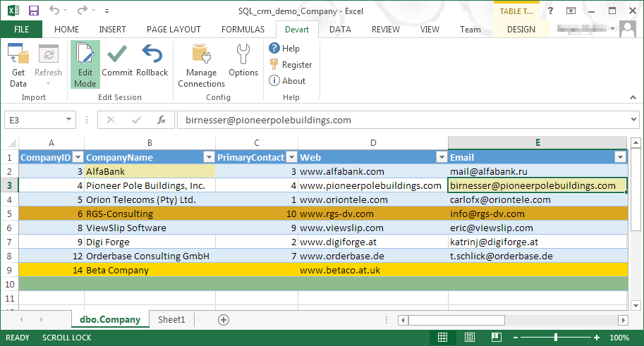Zoom in with the plus button
The width and height of the screenshot is (644, 346).
(596, 338)
